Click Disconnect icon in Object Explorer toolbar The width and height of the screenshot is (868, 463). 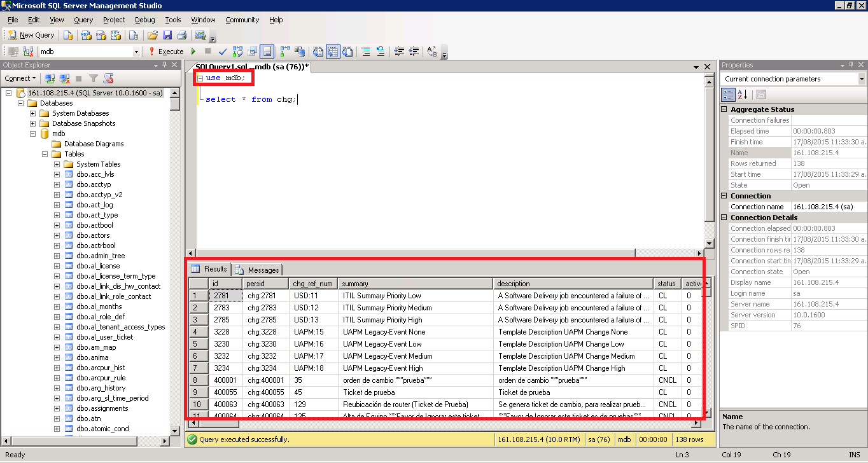tap(64, 78)
